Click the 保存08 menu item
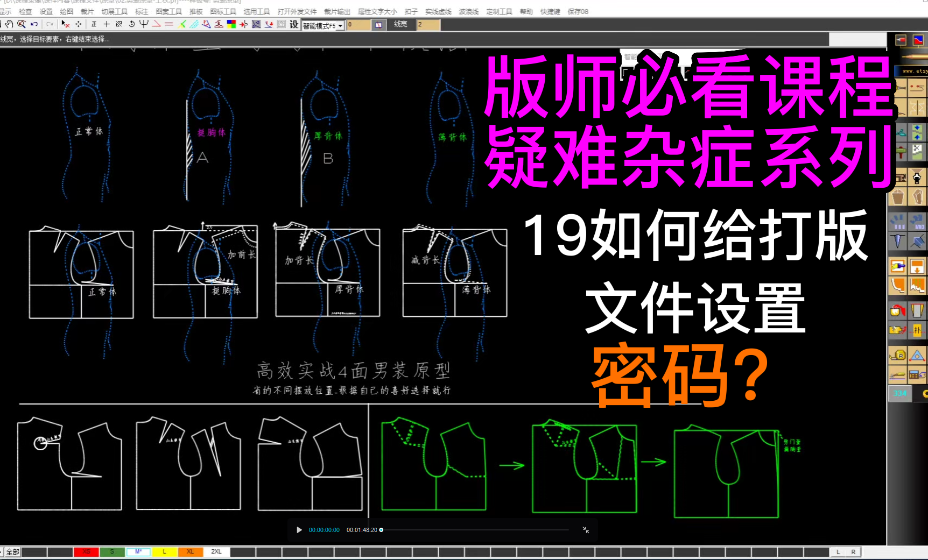 coord(578,11)
